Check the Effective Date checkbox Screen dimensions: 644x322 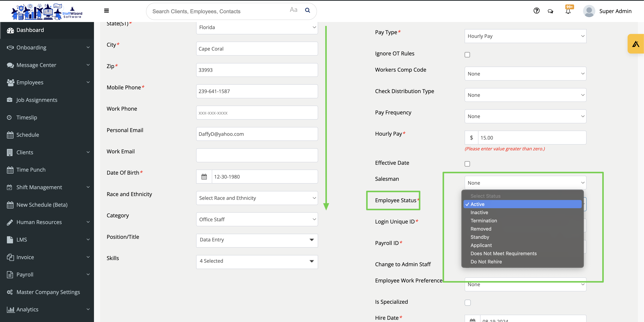click(x=467, y=164)
